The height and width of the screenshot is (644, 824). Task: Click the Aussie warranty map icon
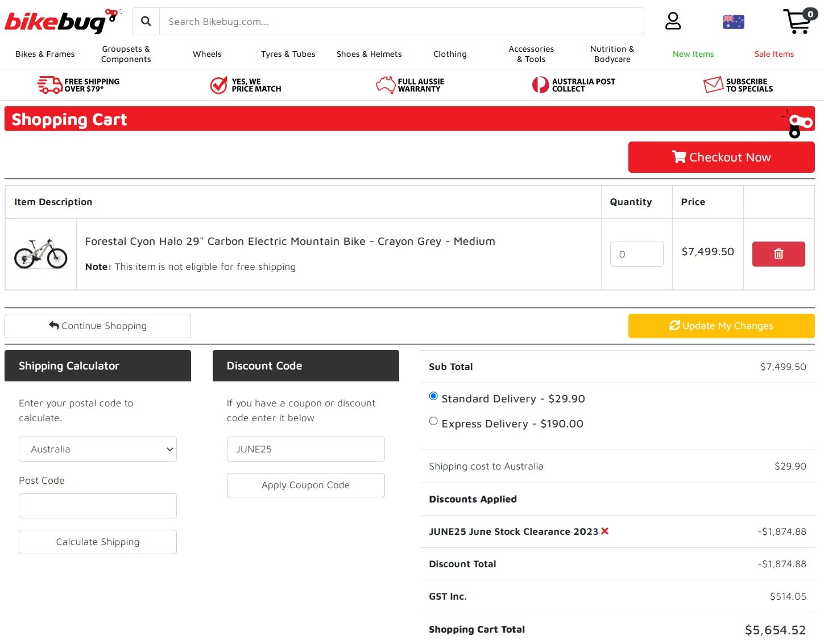click(386, 85)
